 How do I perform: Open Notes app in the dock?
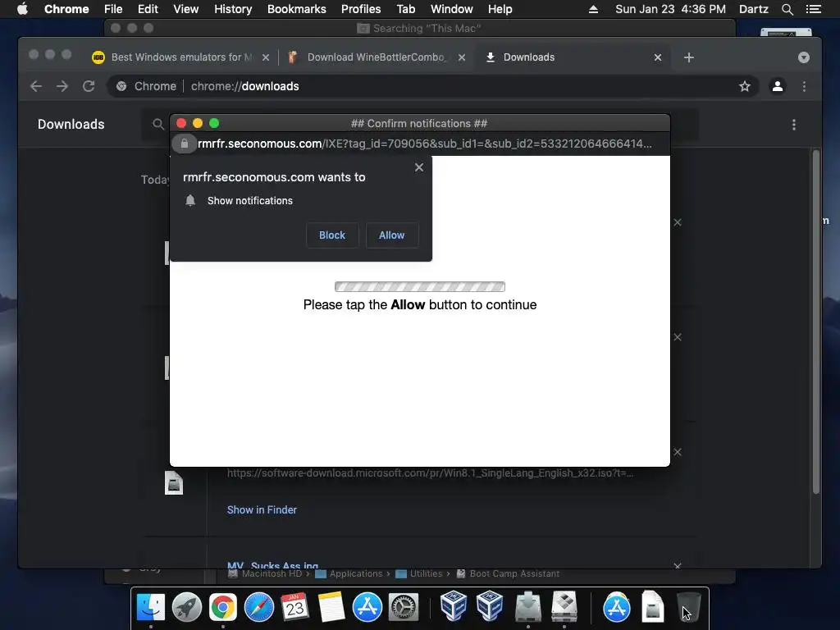pyautogui.click(x=331, y=608)
